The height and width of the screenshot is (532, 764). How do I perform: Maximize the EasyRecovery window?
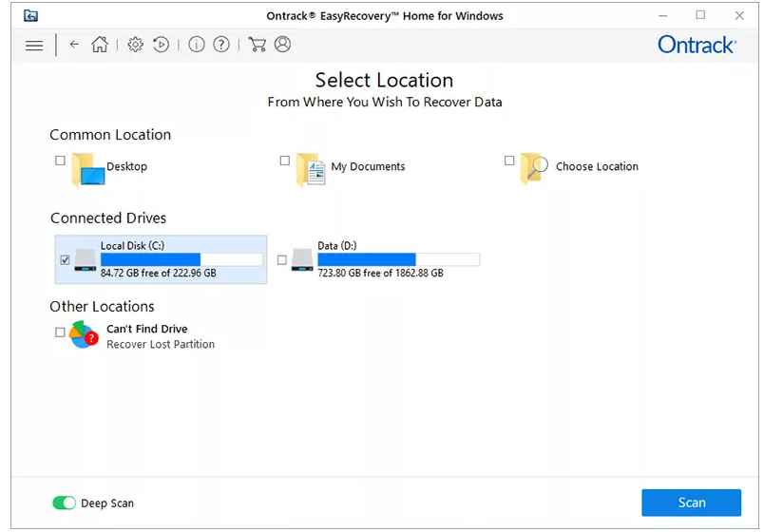tap(700, 15)
